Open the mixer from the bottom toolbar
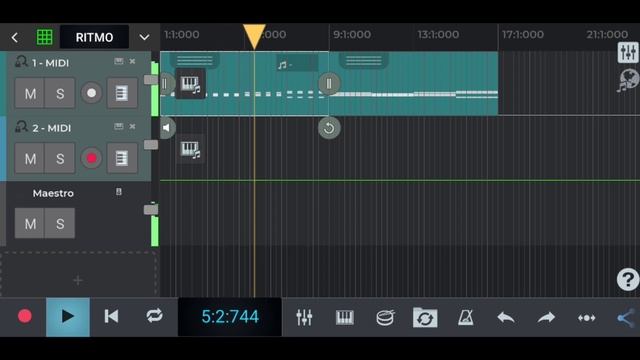This screenshot has width=640, height=360. pyautogui.click(x=304, y=317)
